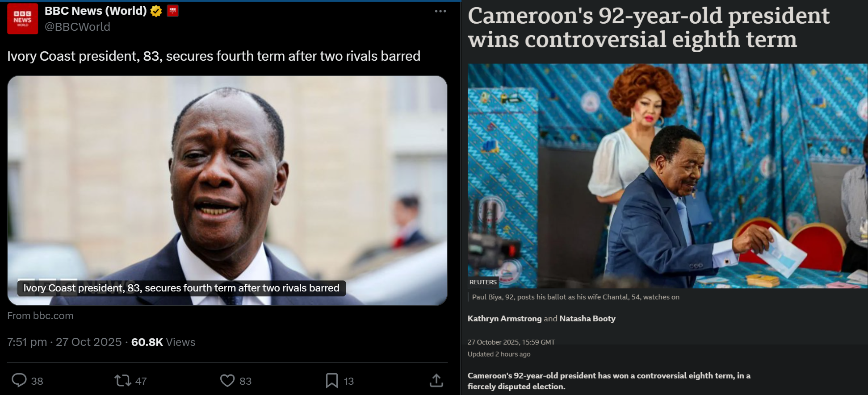Click the BBC News World profile avatar

point(23,19)
